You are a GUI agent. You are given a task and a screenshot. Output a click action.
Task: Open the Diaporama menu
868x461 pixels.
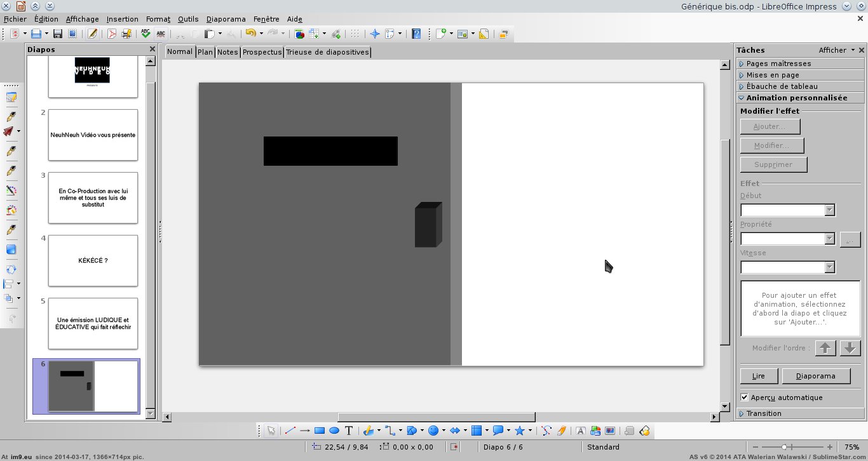[x=226, y=19]
